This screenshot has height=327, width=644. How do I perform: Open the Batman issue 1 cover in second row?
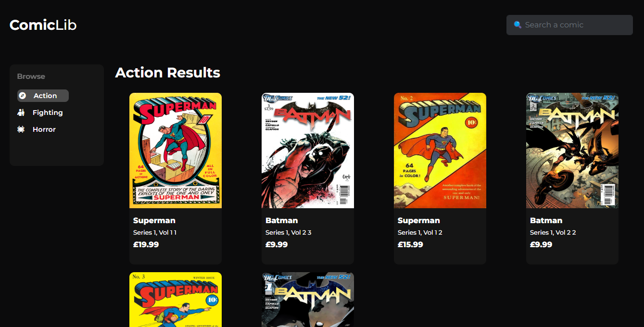click(x=308, y=300)
